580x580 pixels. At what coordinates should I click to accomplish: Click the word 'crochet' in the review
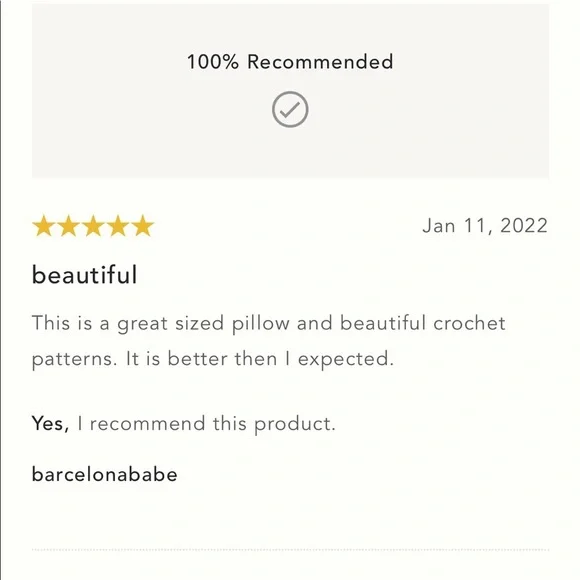coord(469,323)
